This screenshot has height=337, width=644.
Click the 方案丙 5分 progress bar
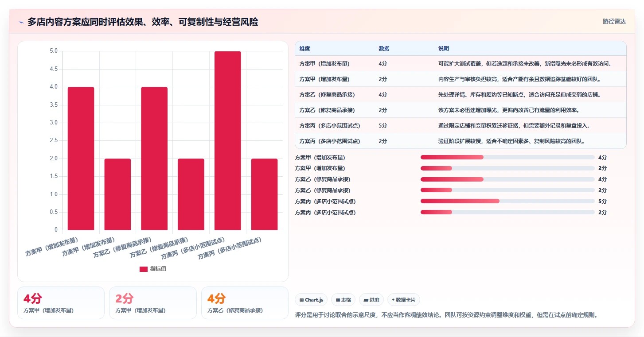507,201
